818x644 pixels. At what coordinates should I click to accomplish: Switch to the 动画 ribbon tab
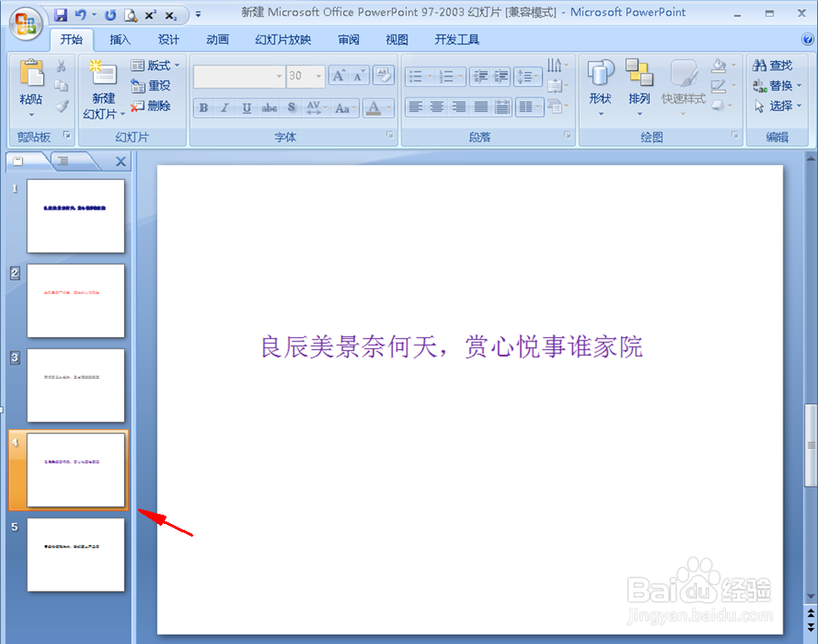(217, 40)
